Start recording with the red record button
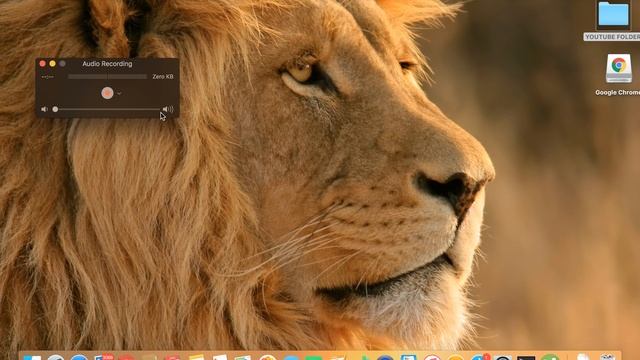Viewport: 640px width, 360px height. point(107,93)
